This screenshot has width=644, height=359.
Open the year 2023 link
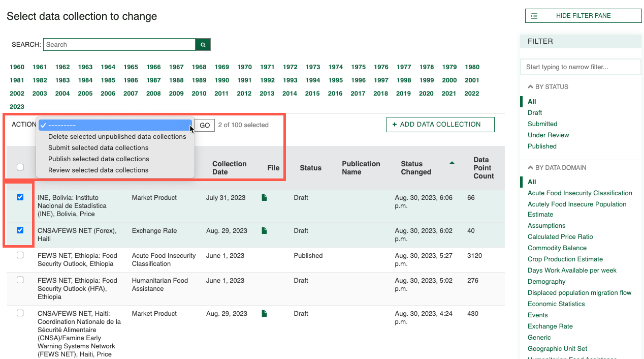pos(16,106)
